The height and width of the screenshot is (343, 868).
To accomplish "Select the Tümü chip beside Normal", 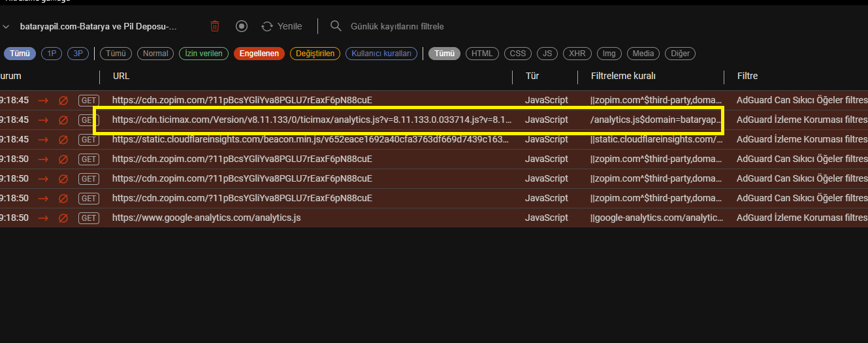I will (116, 54).
